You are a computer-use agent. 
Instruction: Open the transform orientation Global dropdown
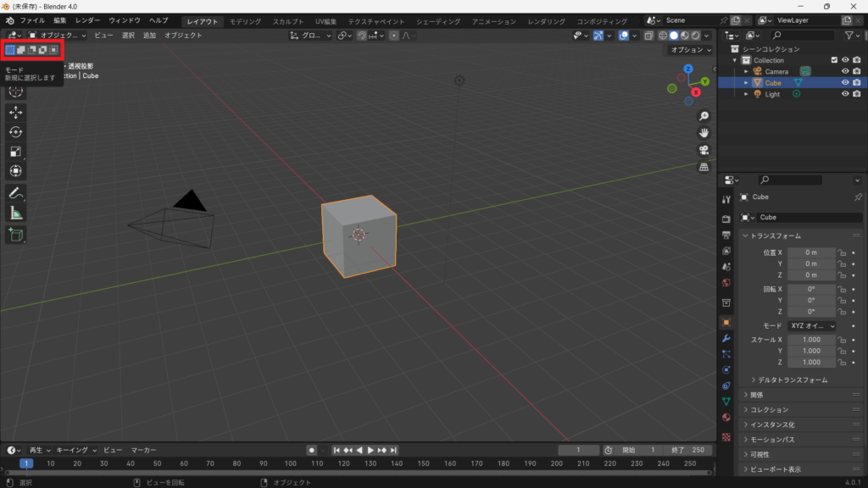click(310, 36)
